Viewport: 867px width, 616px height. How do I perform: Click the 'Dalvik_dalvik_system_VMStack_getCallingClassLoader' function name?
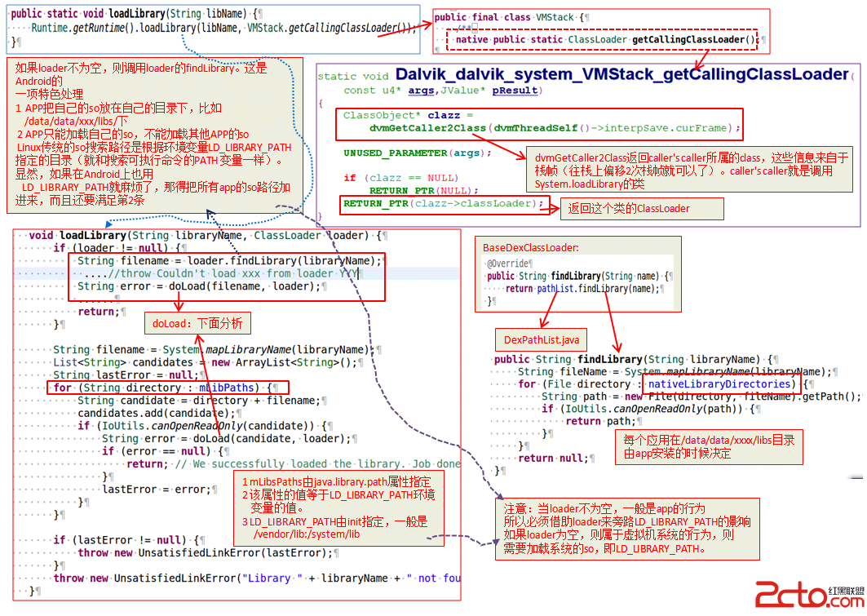pos(622,74)
